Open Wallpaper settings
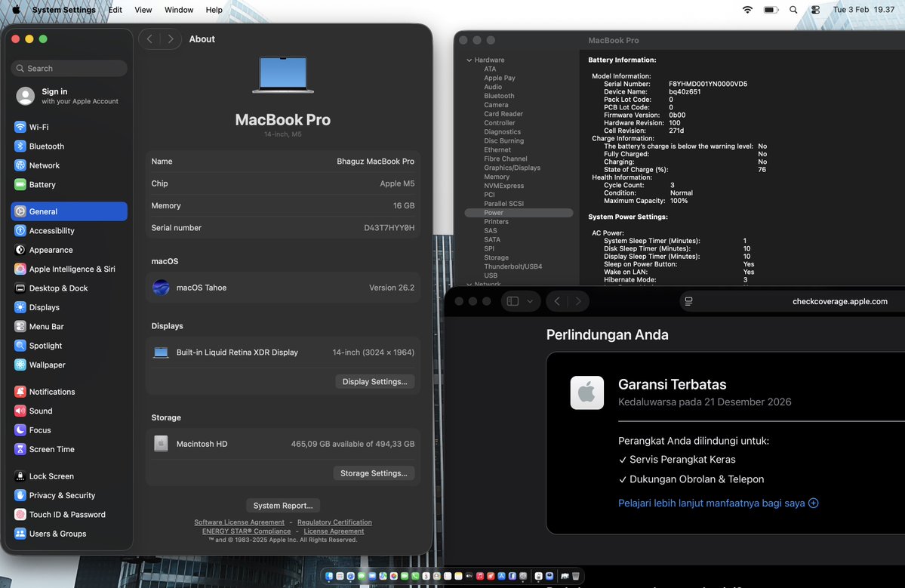This screenshot has height=588, width=905. click(69, 365)
